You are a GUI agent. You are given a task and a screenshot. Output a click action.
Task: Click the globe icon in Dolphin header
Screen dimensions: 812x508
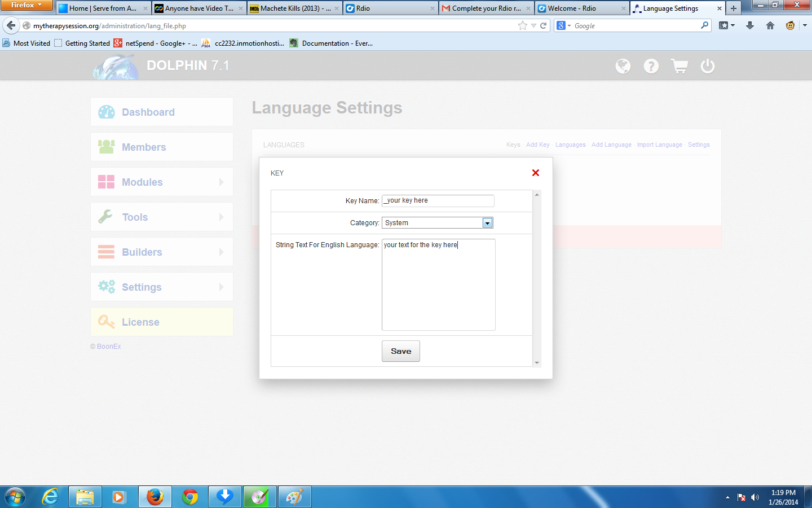623,67
